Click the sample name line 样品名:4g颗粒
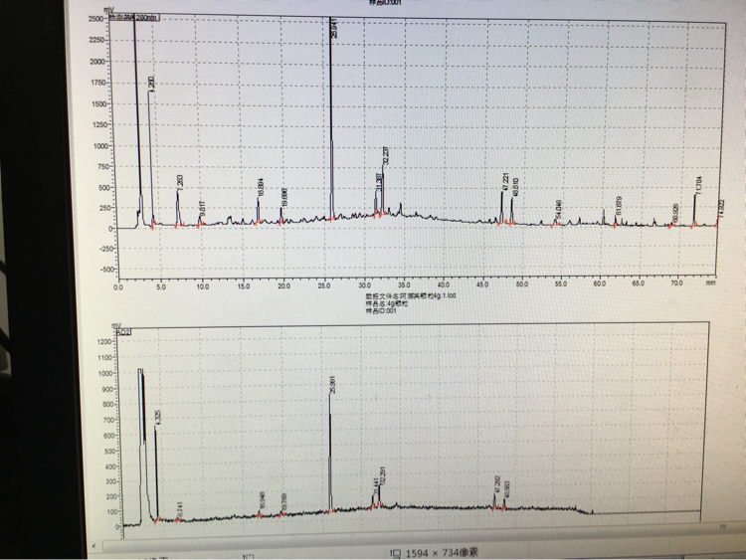This screenshot has height=560, width=746. point(386,303)
